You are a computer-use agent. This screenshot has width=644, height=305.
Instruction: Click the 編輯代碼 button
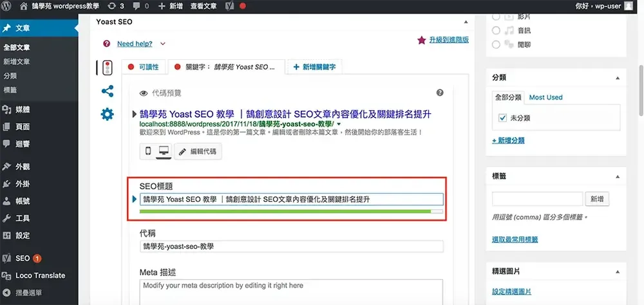pyautogui.click(x=198, y=151)
